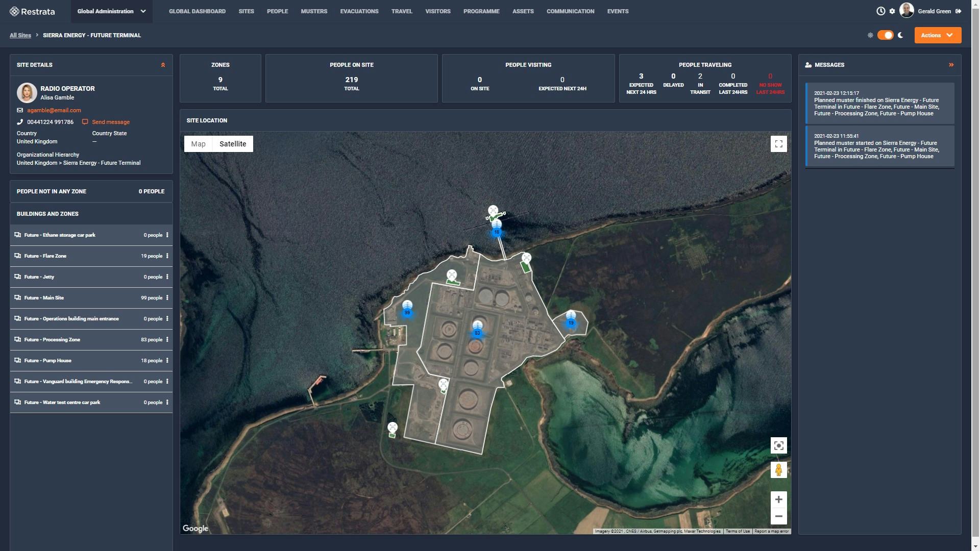Select the Street View pegman
Viewport: 980px width, 551px height.
778,469
